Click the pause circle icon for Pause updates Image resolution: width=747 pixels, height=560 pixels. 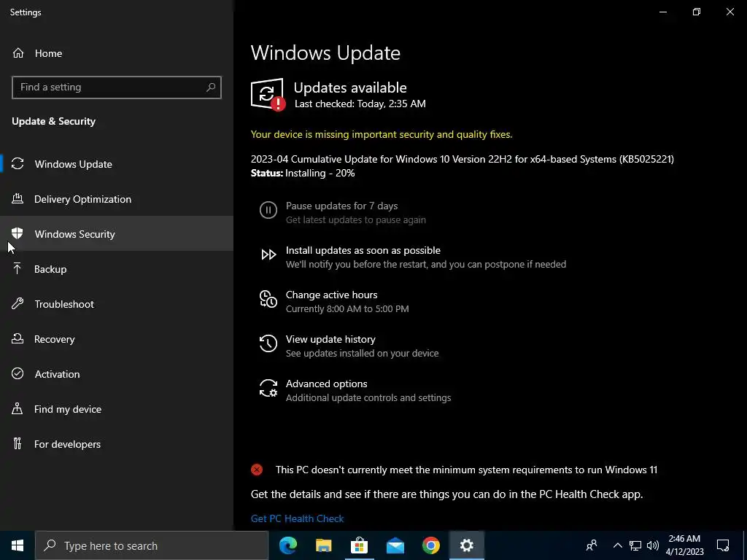coord(268,210)
